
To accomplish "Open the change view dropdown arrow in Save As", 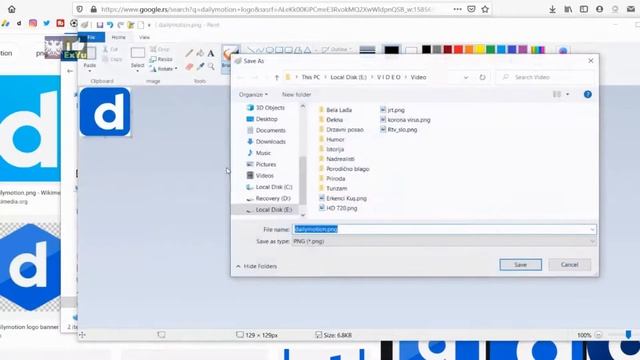I will (567, 94).
